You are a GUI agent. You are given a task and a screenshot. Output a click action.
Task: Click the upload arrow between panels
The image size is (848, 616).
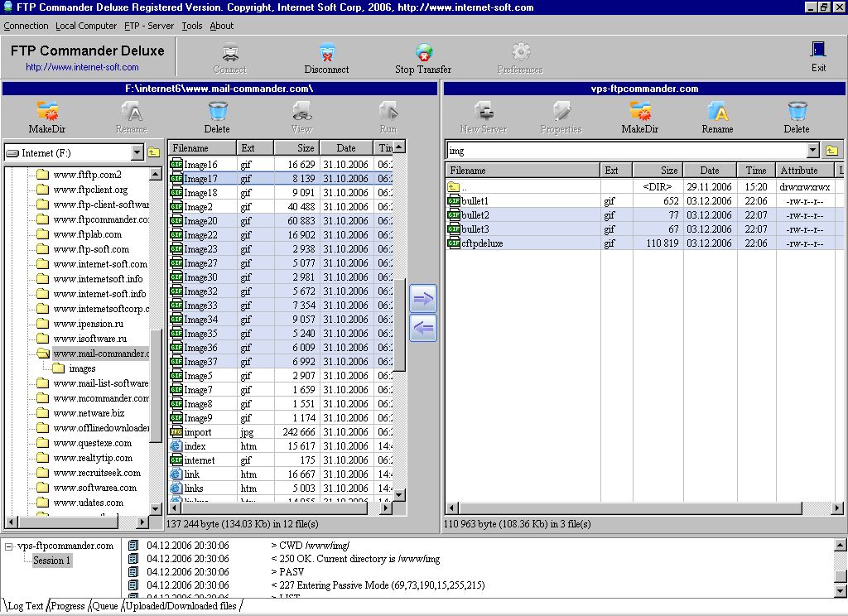[422, 298]
